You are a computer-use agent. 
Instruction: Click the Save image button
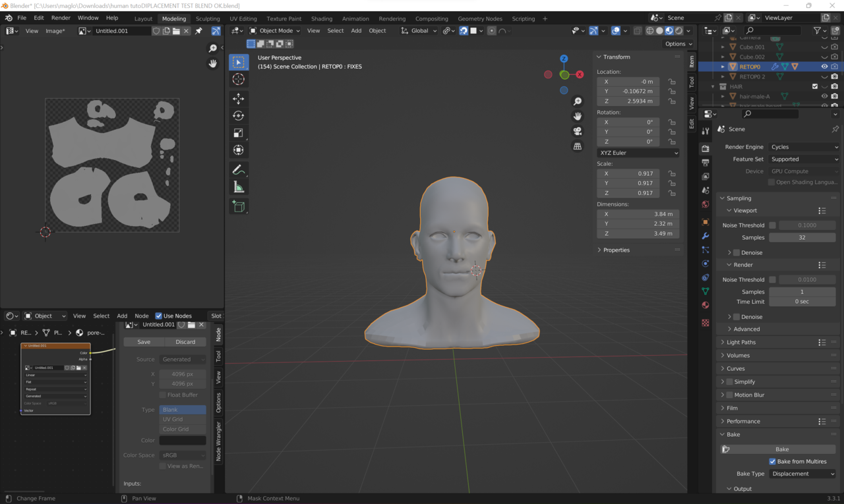(x=144, y=342)
